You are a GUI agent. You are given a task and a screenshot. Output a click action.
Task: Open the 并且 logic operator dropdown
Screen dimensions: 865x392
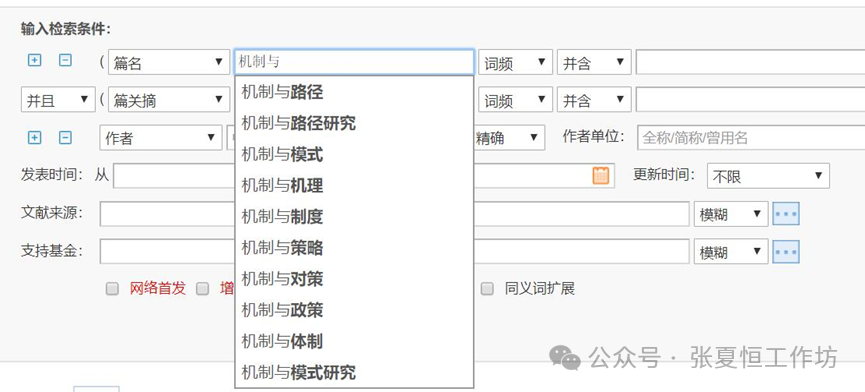point(58,100)
